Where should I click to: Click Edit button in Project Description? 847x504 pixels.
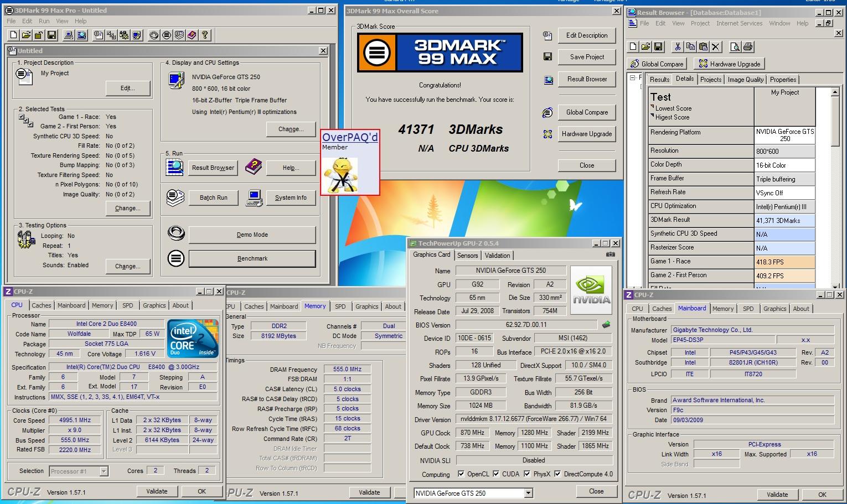(127, 88)
